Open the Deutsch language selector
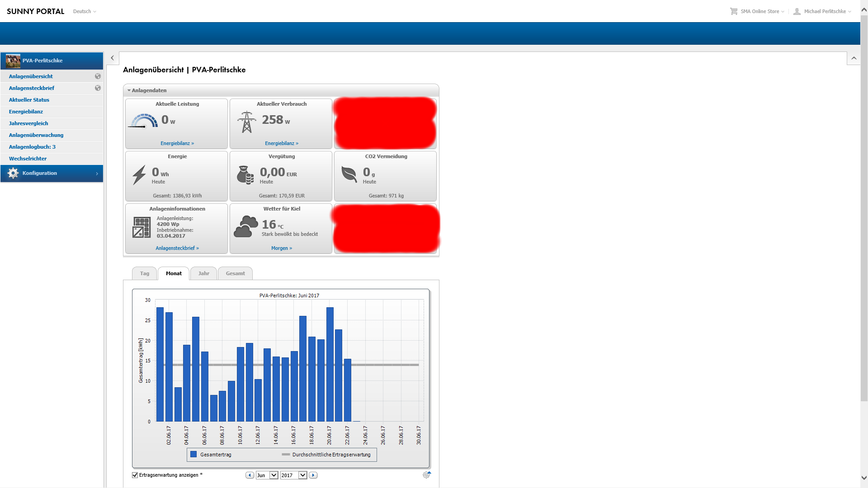The height and width of the screenshot is (488, 868). (x=85, y=11)
